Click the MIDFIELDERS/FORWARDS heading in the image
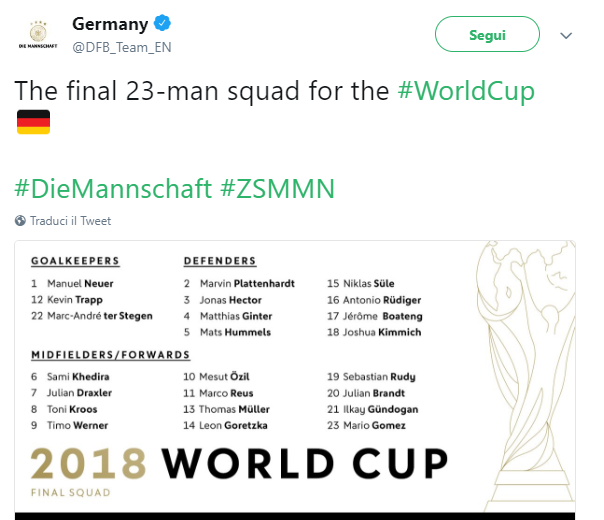The width and height of the screenshot is (604, 520). point(110,355)
